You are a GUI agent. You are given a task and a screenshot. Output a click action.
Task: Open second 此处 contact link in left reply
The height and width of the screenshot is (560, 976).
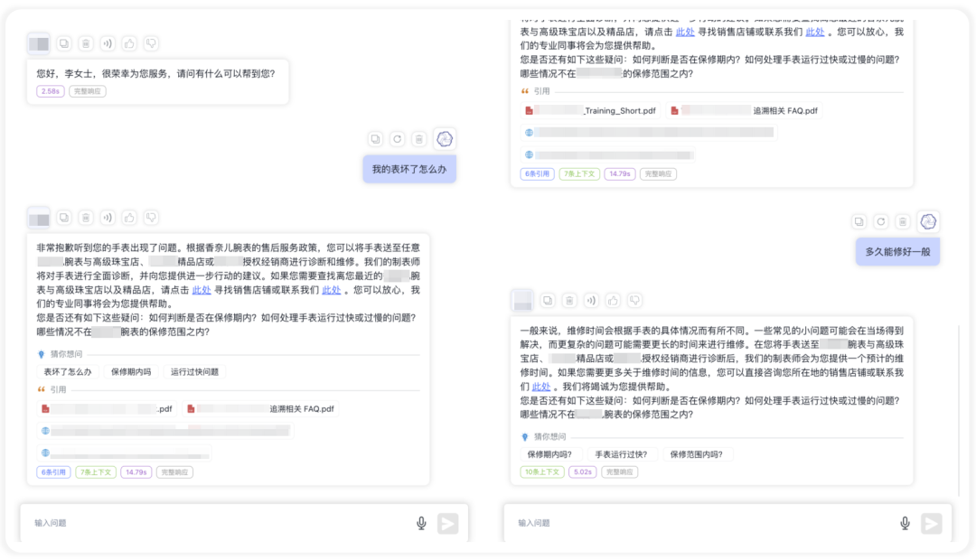331,290
